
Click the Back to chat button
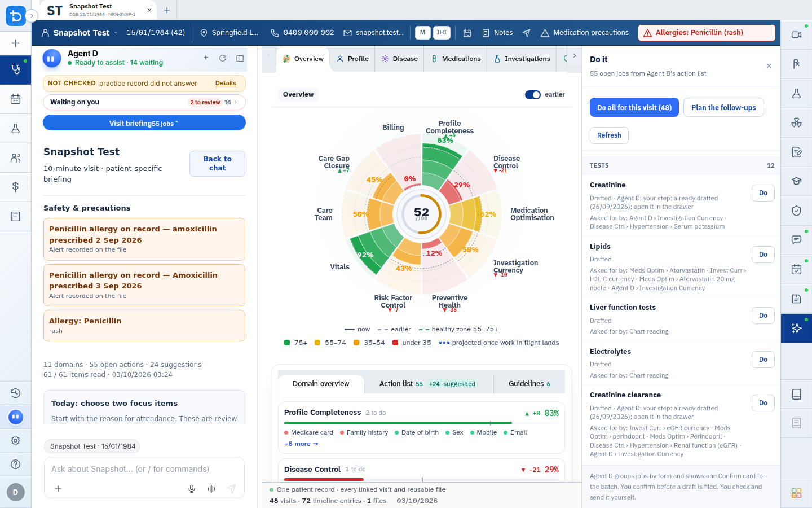pyautogui.click(x=217, y=164)
